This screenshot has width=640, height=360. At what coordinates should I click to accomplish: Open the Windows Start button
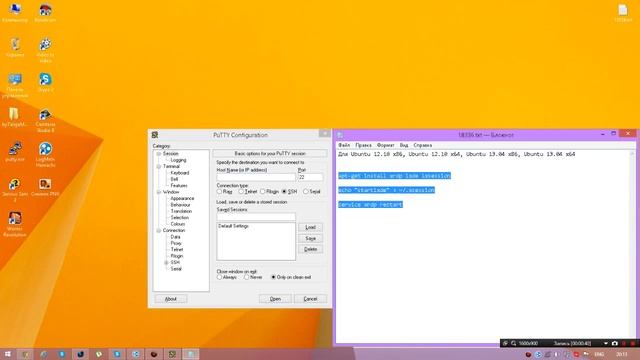pos(7,354)
